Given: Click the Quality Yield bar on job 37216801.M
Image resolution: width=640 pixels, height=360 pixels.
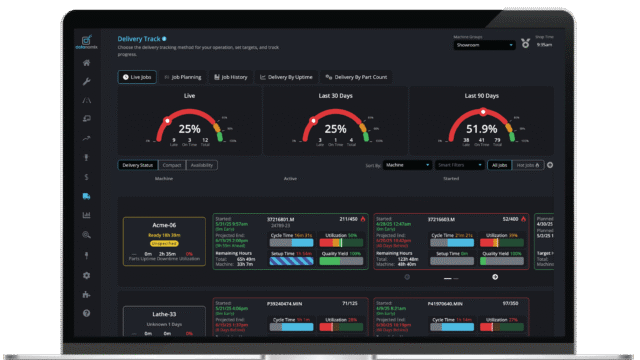Looking at the screenshot, I should 341,261.
